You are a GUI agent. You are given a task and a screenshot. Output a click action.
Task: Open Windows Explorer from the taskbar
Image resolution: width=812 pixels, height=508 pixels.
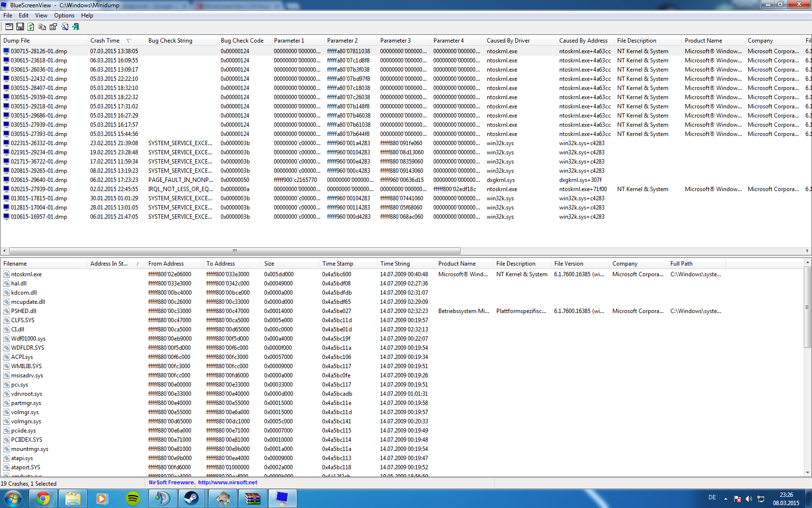[72, 498]
